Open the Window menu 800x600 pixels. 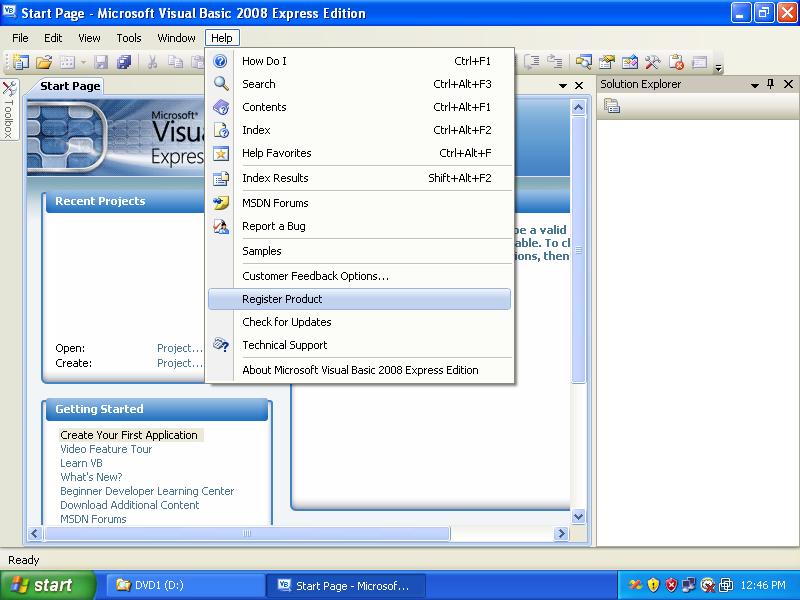pos(176,38)
